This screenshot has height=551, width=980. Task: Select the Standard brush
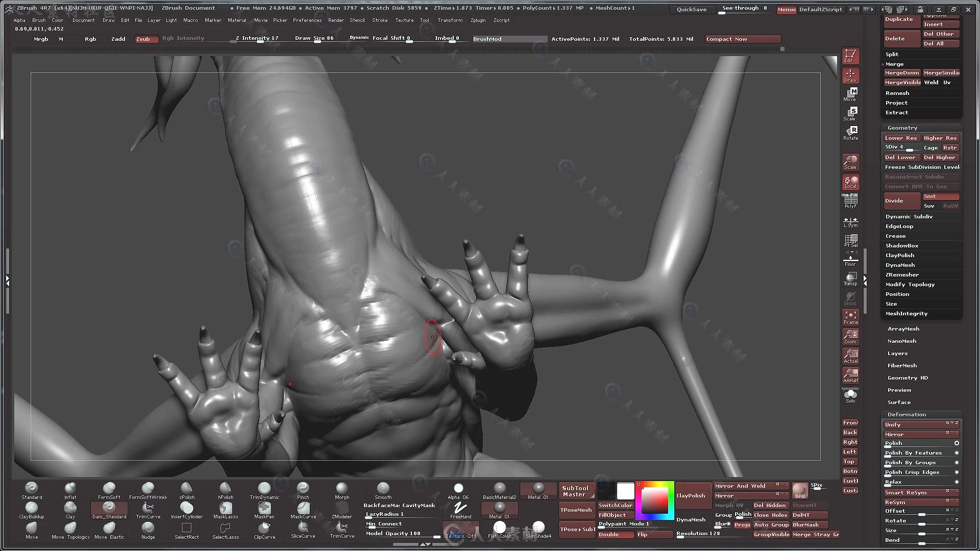click(x=32, y=491)
